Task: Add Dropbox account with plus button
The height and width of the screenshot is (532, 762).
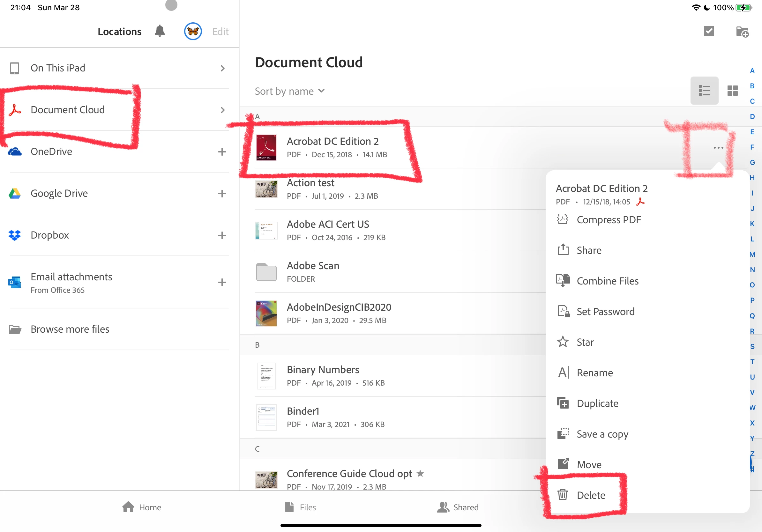Action: (222, 235)
